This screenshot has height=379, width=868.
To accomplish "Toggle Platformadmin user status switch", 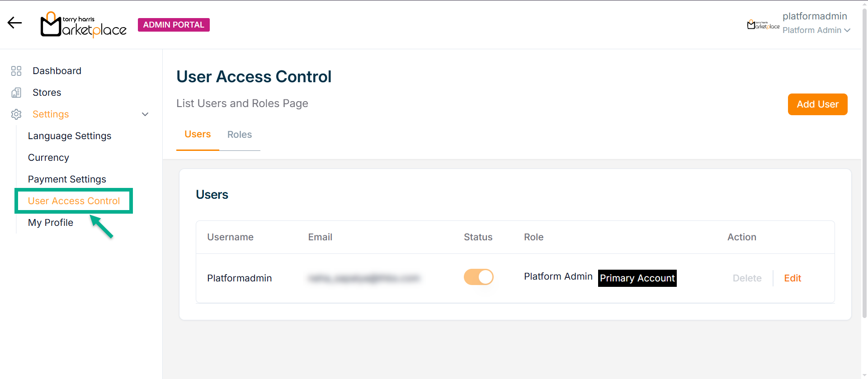I will point(478,277).
